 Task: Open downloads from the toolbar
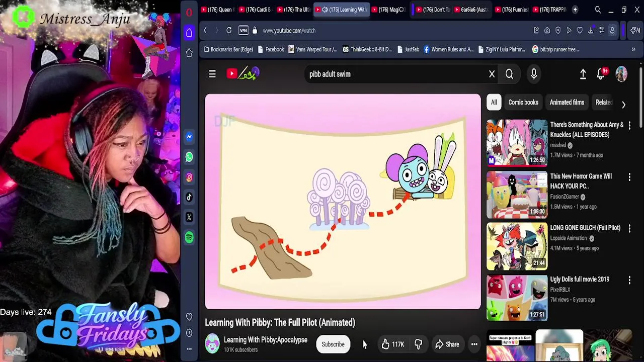pos(591,31)
